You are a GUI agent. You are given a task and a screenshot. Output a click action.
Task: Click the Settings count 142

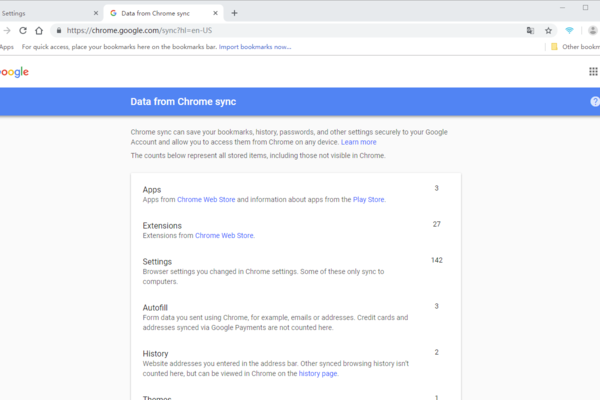437,260
